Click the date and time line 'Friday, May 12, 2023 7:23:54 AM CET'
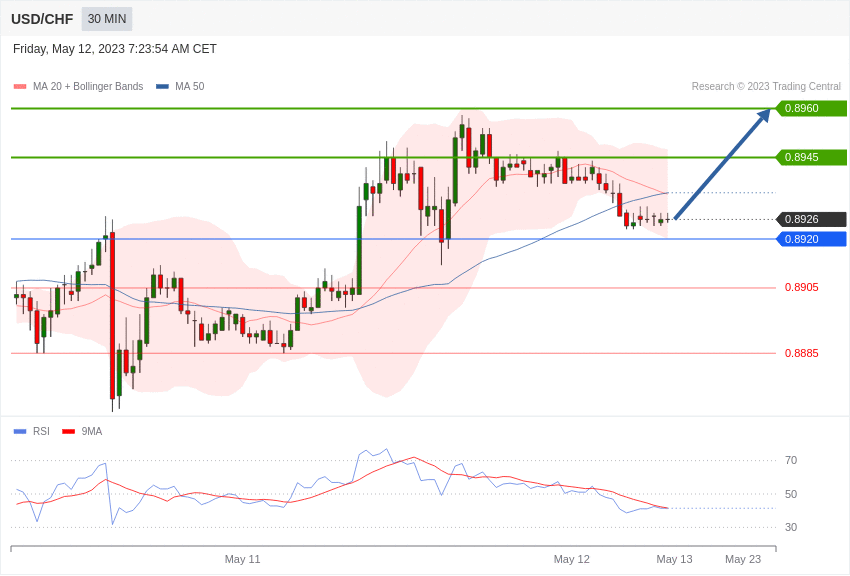 click(x=114, y=49)
